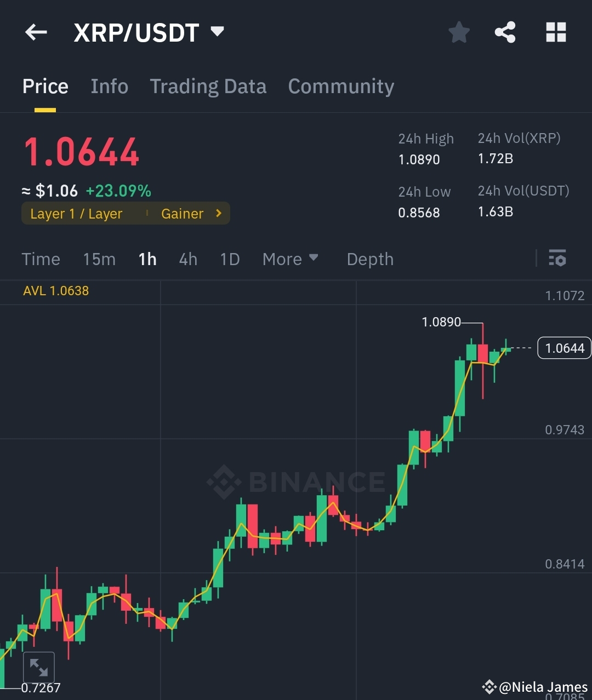Open the Community tab
Viewport: 592px width, 700px height.
point(341,86)
